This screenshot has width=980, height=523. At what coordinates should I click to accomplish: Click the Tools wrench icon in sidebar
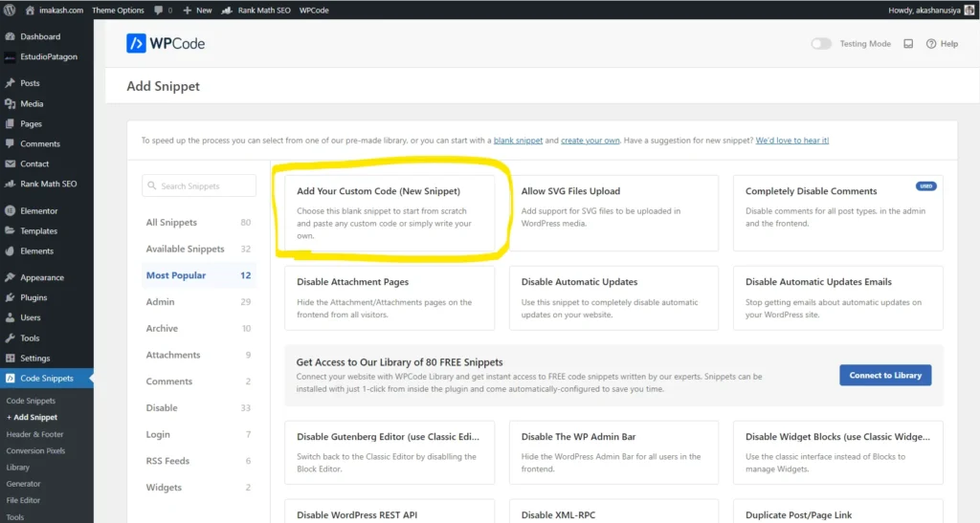point(10,338)
